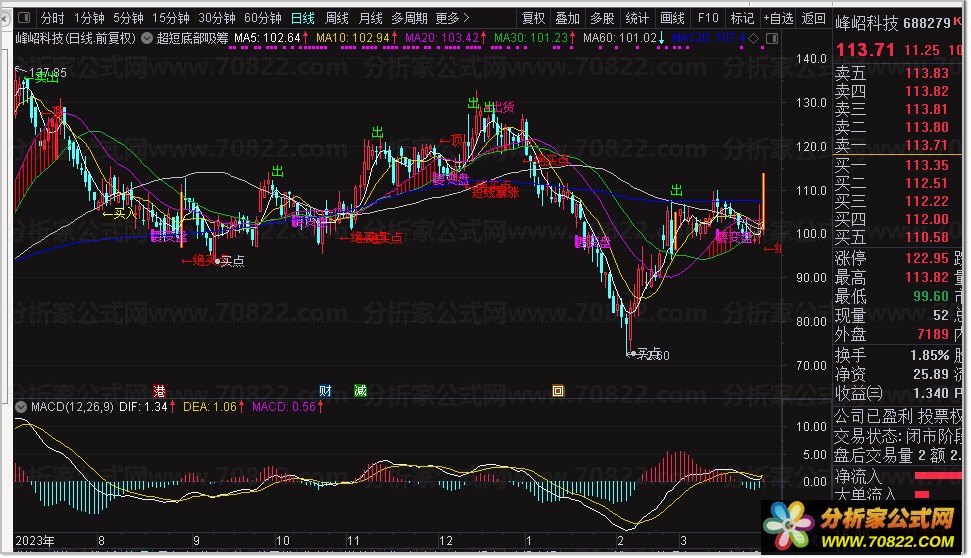Select the 5分钟 period tab
The image size is (971, 558).
128,19
